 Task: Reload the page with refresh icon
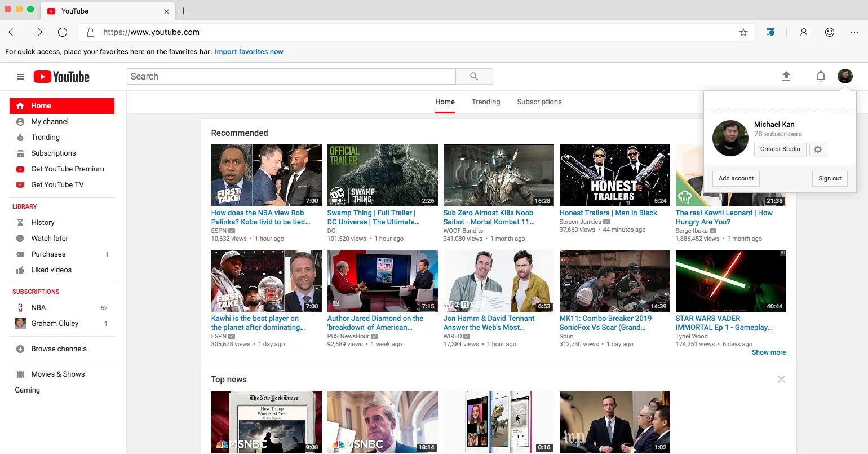coord(63,32)
